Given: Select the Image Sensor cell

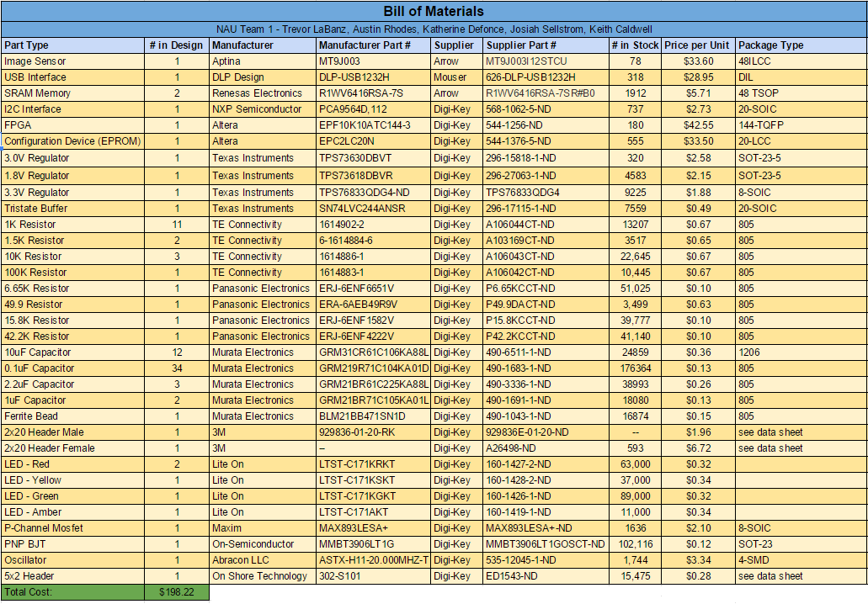Looking at the screenshot, I should (x=72, y=61).
